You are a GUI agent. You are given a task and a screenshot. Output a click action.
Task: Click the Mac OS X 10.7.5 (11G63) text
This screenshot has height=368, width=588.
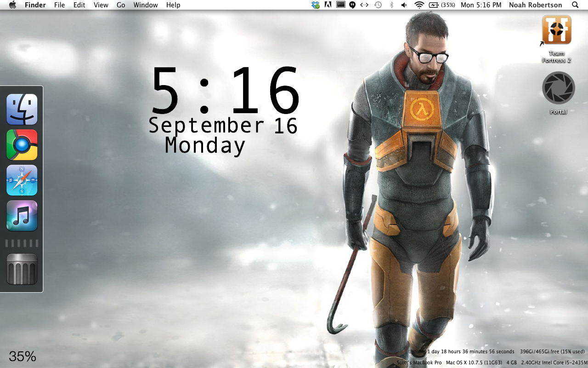pos(474,363)
